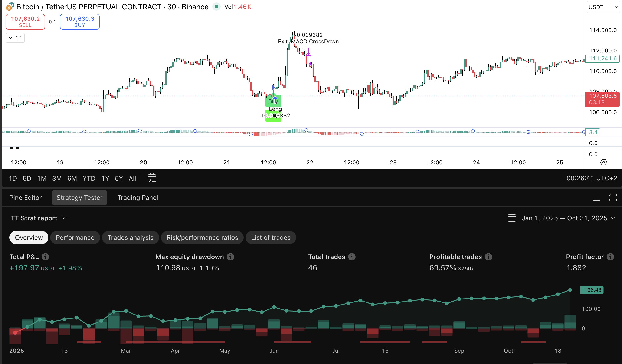This screenshot has height=364, width=622.
Task: Click Max equity drawdown info icon
Action: coord(230,257)
